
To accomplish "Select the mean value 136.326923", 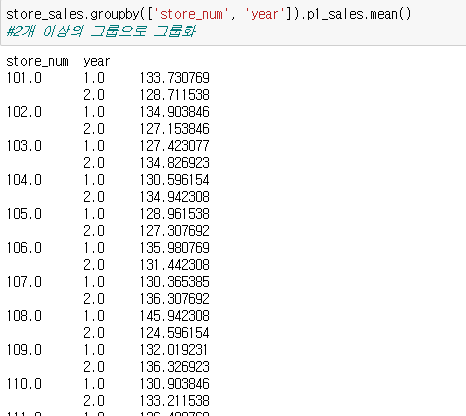I will tap(174, 367).
